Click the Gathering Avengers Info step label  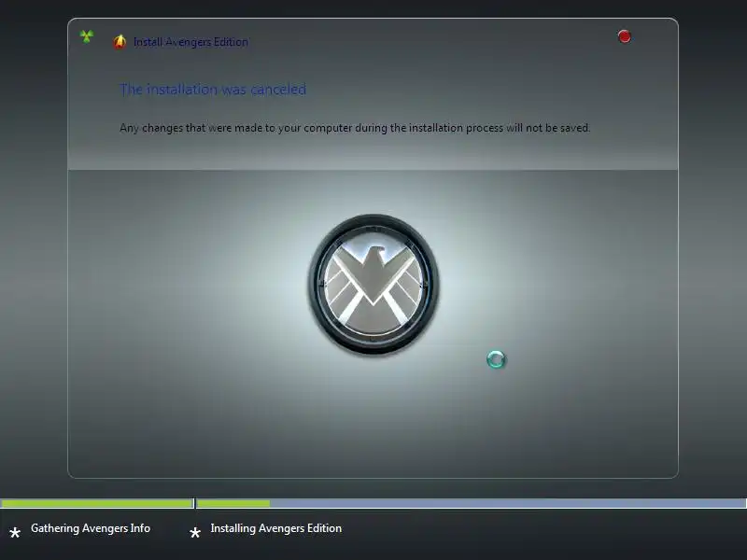(x=91, y=528)
